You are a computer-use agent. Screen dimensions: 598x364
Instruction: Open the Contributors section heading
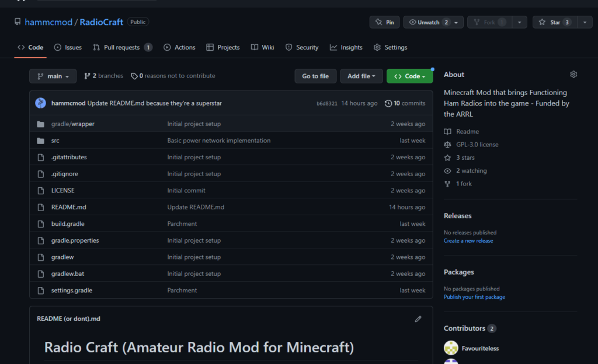point(464,328)
